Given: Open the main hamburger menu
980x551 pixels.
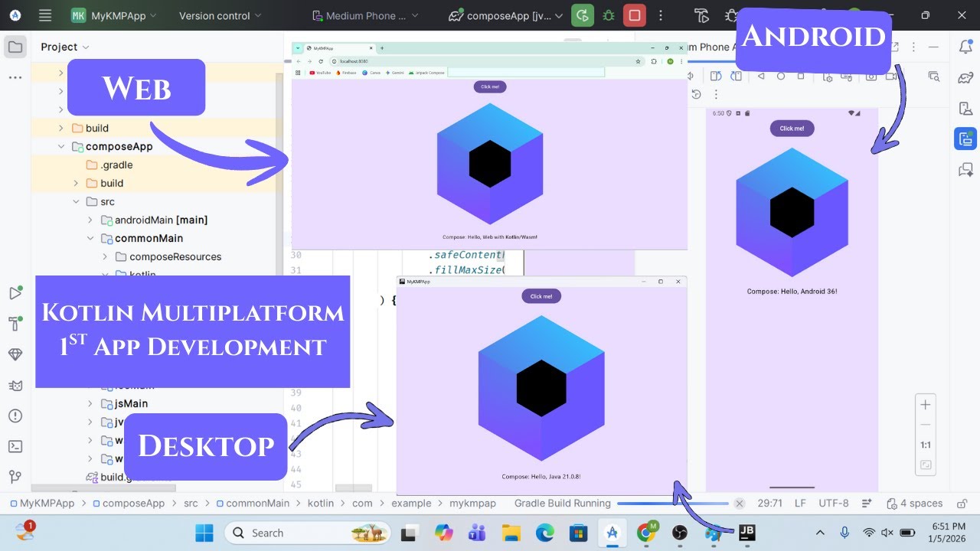Looking at the screenshot, I should click(x=45, y=15).
